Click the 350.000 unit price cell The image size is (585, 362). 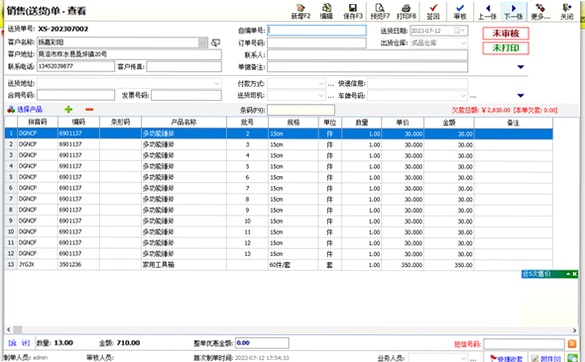coord(403,265)
